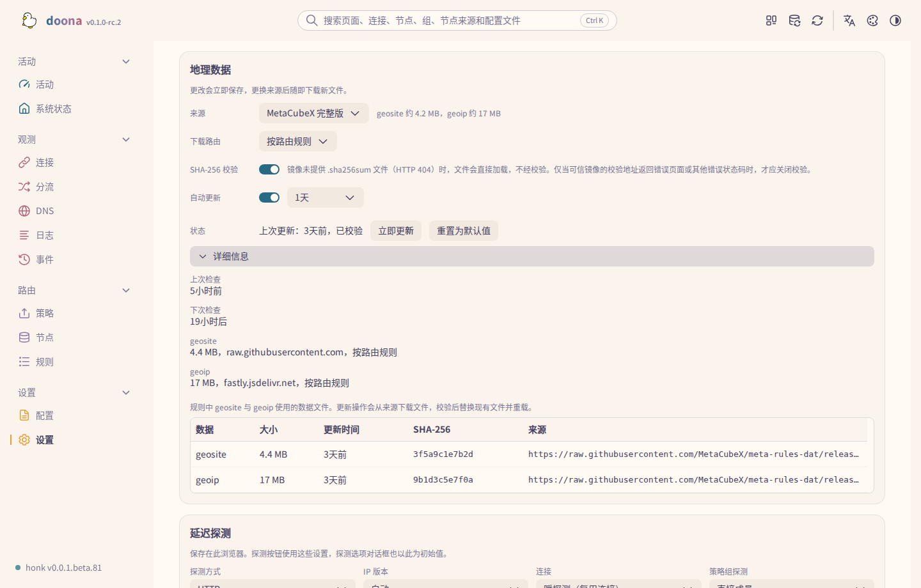Click the geoip source URL cell
Screen dimensions: 921x588
tap(693, 480)
